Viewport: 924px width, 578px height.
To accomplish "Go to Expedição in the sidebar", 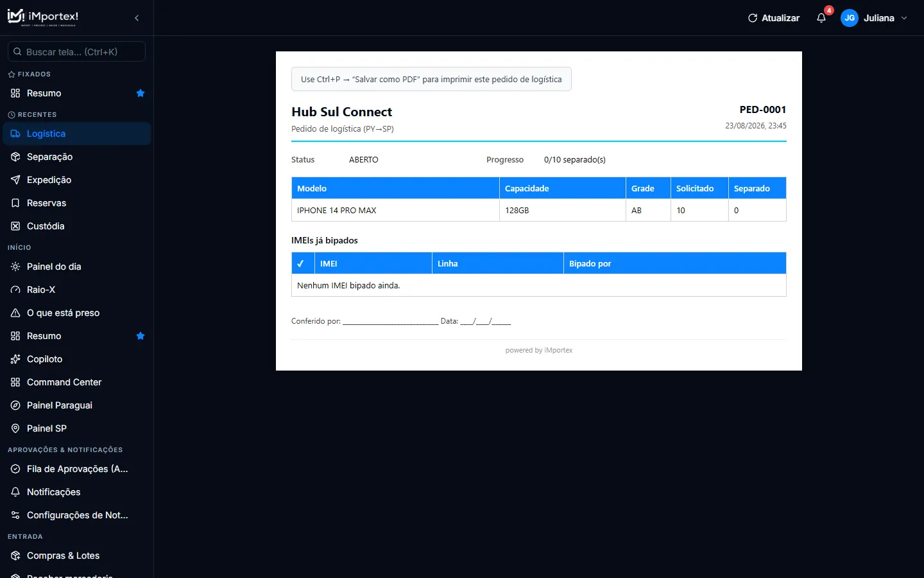I will click(76, 180).
